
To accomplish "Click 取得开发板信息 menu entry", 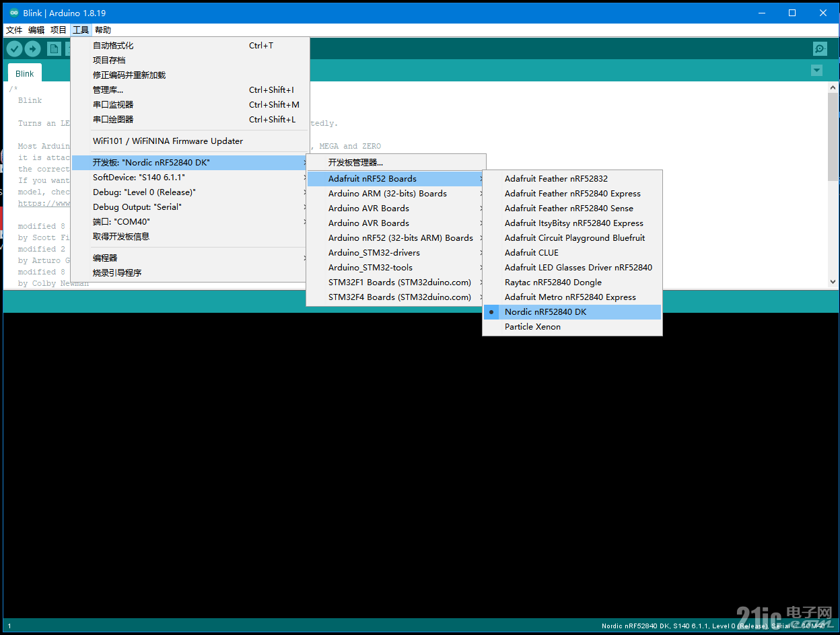I will tap(190, 237).
